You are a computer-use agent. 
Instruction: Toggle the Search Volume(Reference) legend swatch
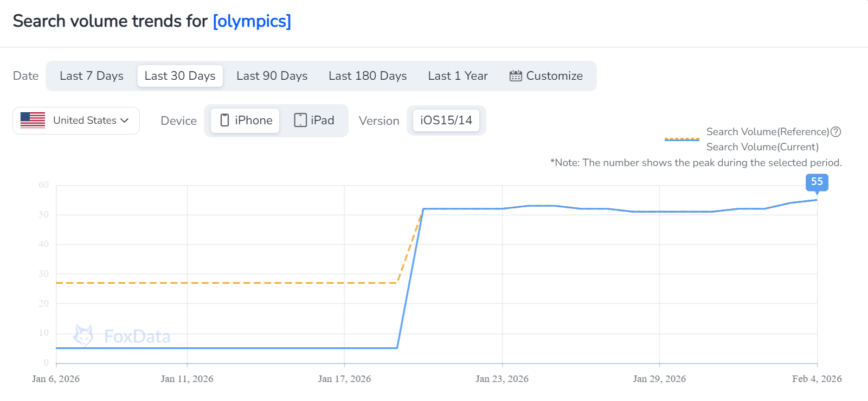682,138
